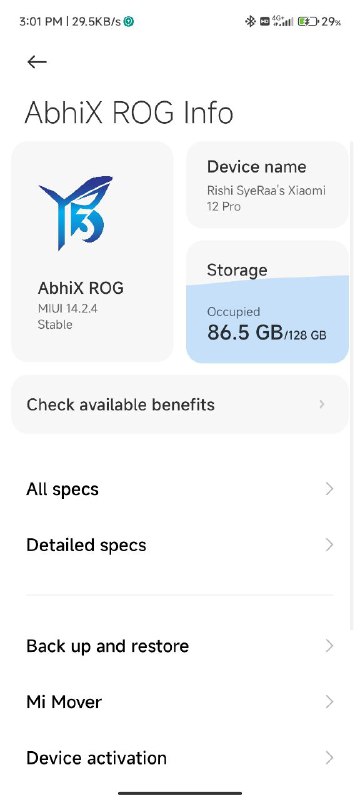Expand the All specs chevron

[329, 489]
